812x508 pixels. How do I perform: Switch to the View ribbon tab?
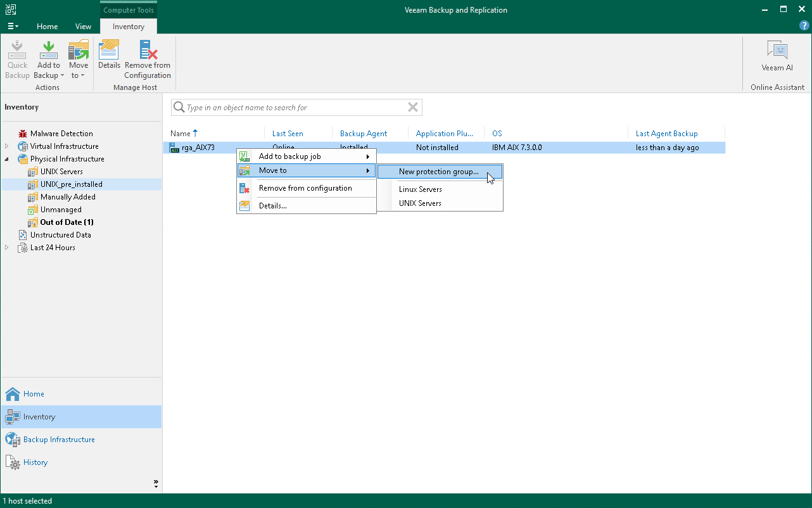[83, 27]
